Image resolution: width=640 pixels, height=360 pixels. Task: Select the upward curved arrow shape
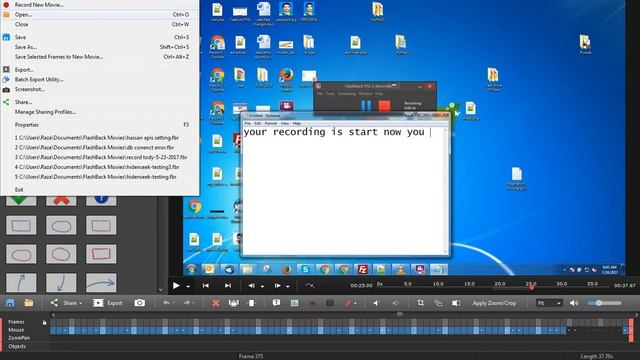(21, 282)
